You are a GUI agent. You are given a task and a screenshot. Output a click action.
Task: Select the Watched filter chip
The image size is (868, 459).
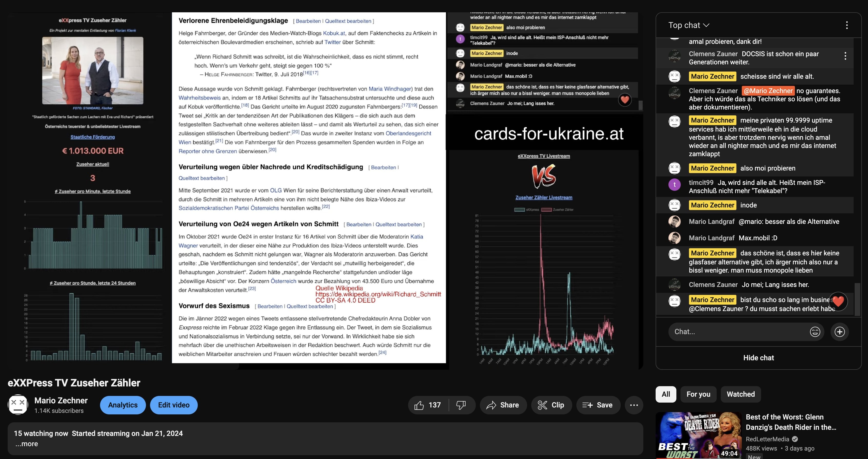[x=741, y=394]
